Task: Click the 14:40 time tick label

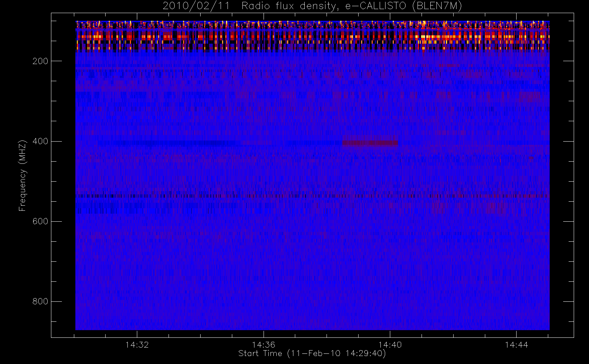Action: click(390, 345)
